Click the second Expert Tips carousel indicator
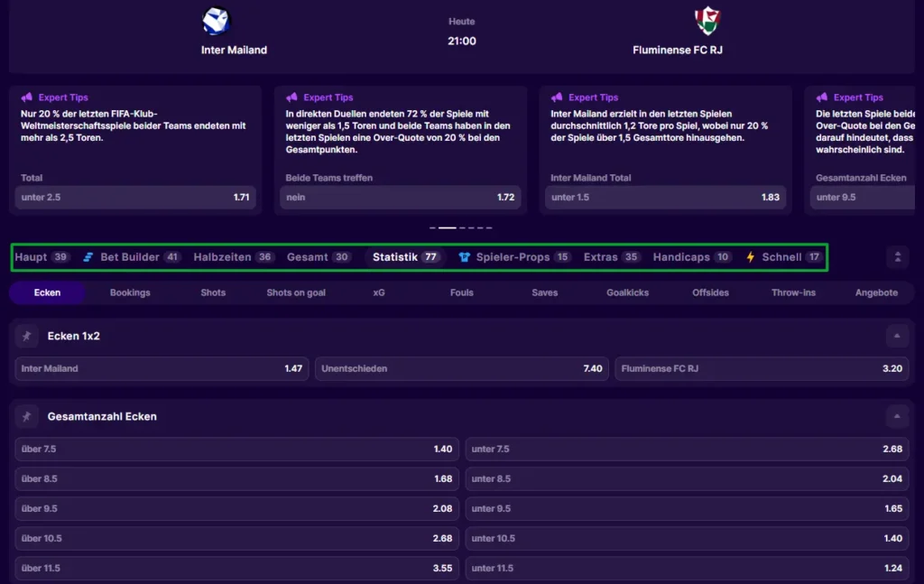The width and height of the screenshot is (924, 584). coord(448,227)
